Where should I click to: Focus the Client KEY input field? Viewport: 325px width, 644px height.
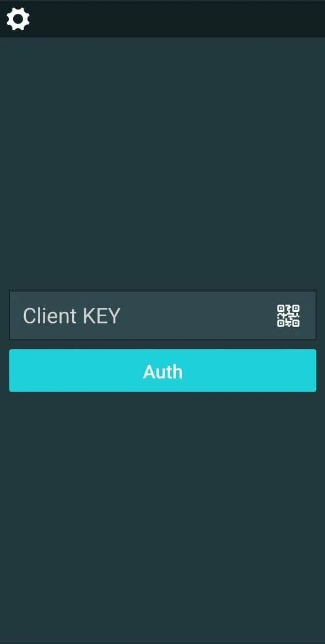point(162,316)
